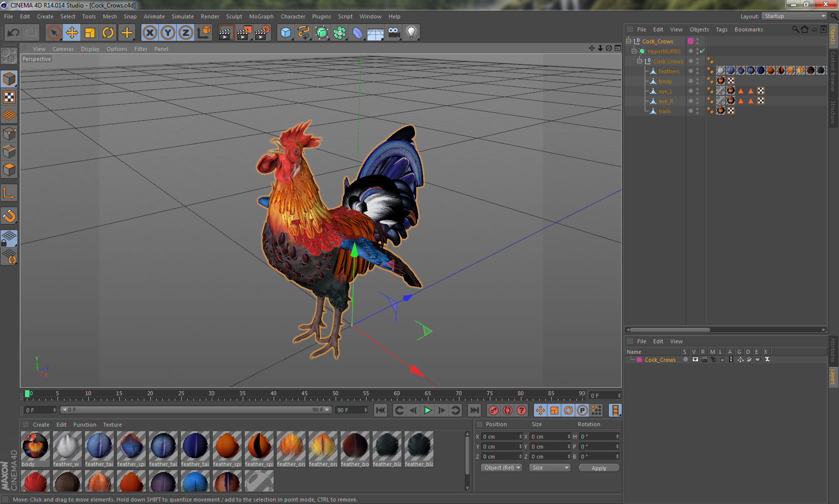This screenshot has height=504, width=839.
Task: Switch to Edges mode
Action: [9, 151]
